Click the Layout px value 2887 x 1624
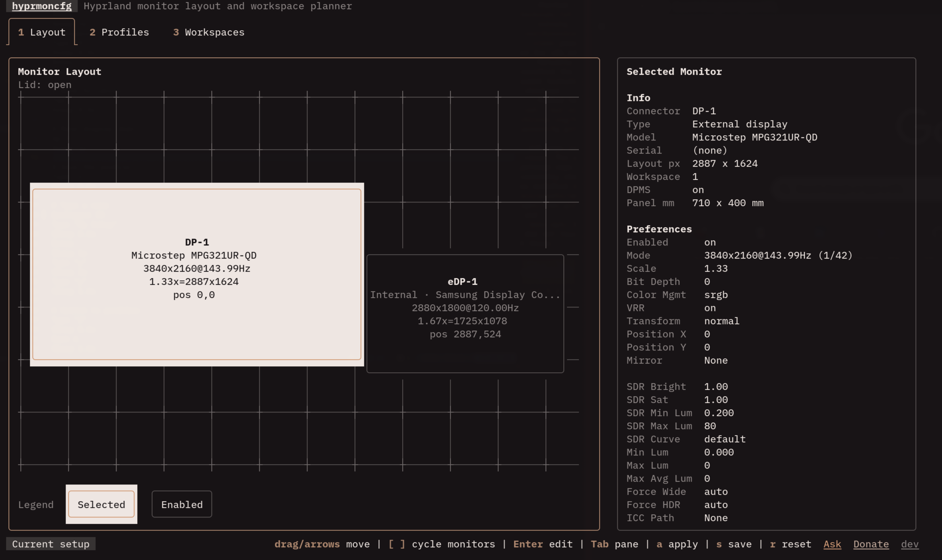 tap(725, 163)
